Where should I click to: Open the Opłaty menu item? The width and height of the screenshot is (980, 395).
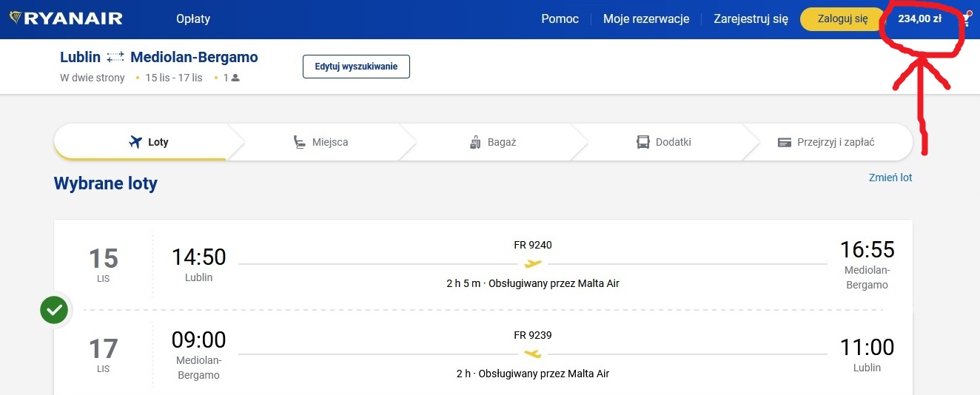pyautogui.click(x=193, y=19)
